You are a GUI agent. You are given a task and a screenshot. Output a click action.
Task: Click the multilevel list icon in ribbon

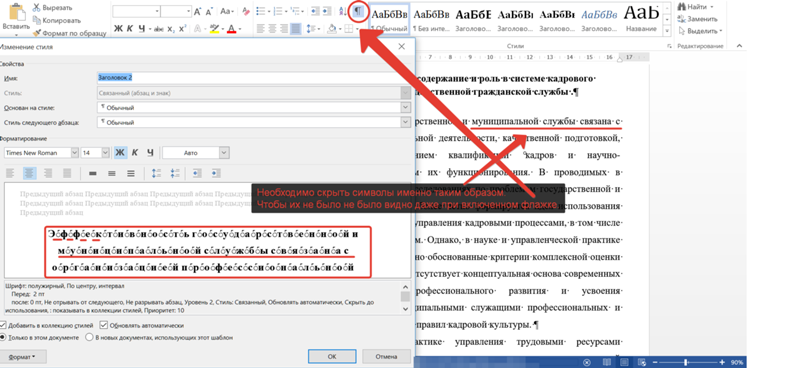click(295, 11)
